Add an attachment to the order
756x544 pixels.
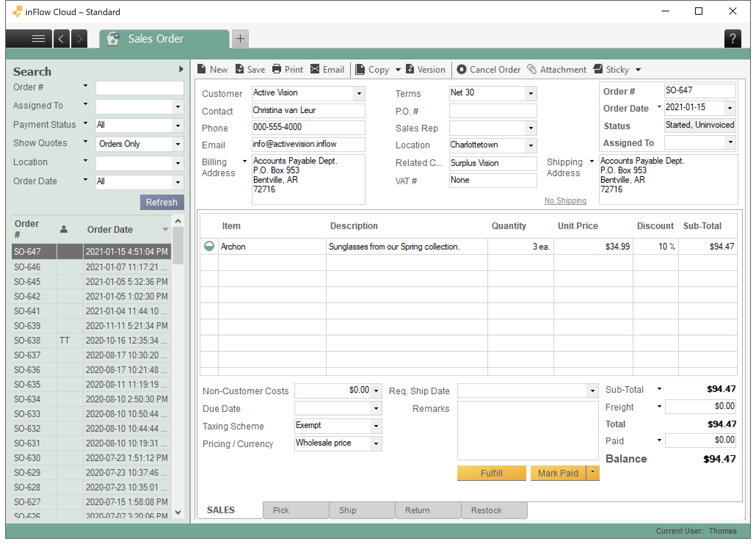[557, 69]
